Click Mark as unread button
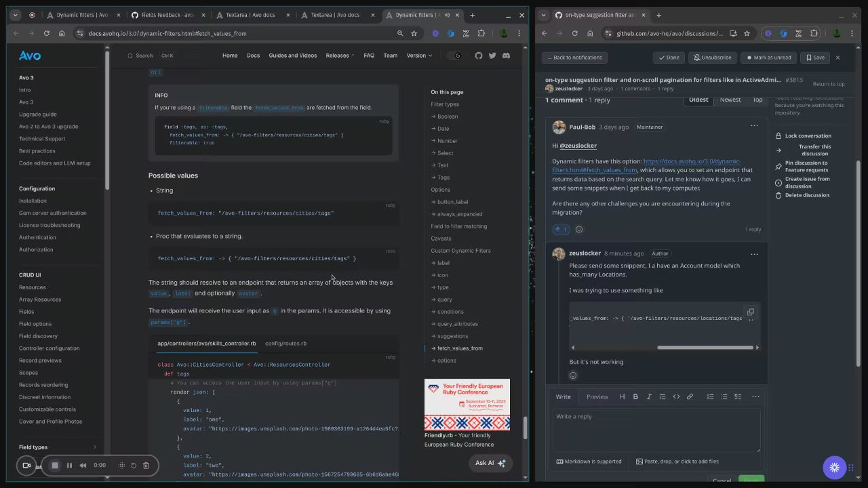 click(768, 58)
